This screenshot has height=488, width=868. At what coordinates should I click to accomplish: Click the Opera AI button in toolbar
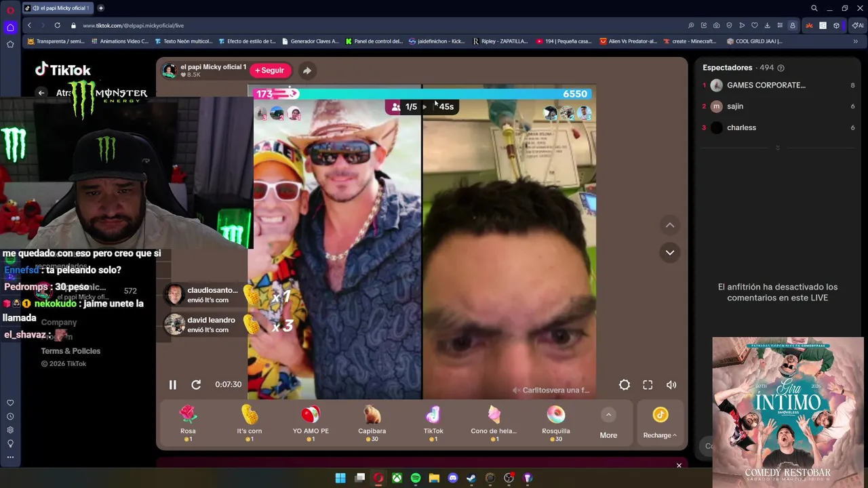[857, 25]
